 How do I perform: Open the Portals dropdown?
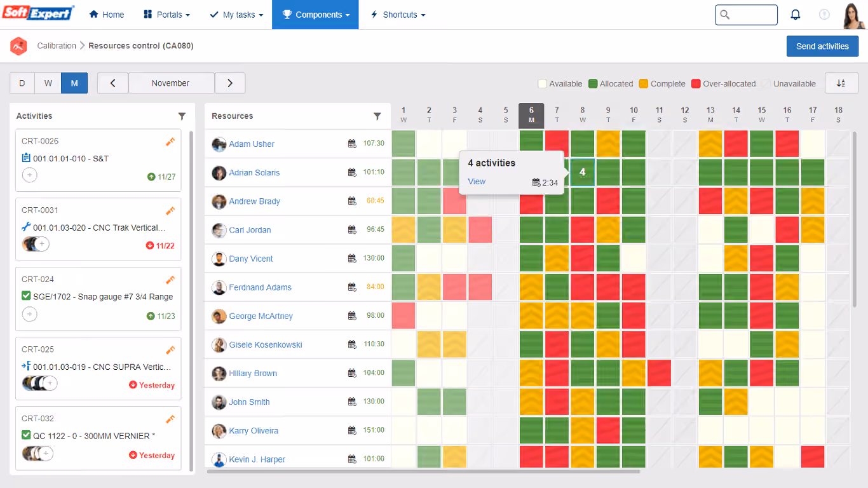point(167,15)
